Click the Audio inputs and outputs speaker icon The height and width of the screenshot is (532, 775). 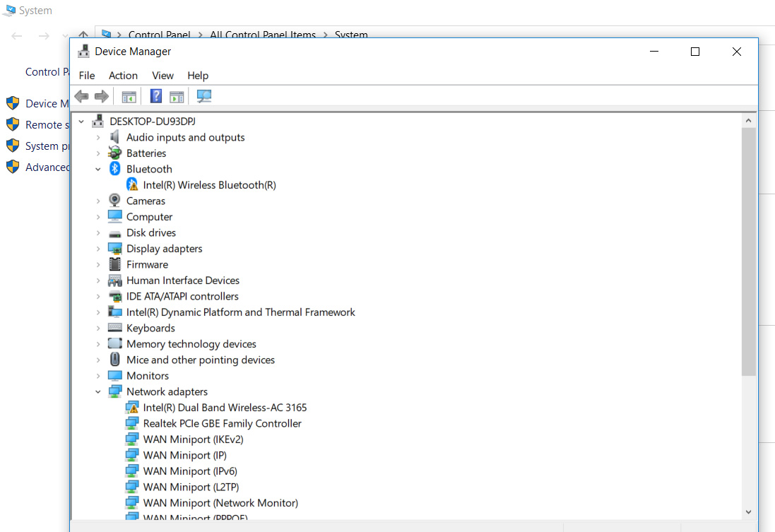[114, 137]
